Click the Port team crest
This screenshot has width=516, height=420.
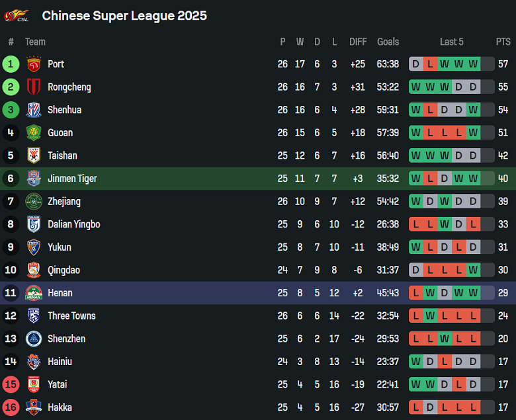tap(34, 64)
